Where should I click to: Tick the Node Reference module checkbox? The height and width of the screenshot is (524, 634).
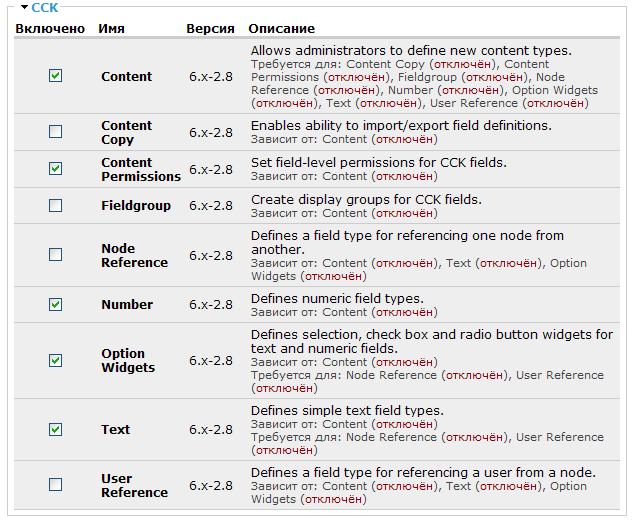[55, 255]
